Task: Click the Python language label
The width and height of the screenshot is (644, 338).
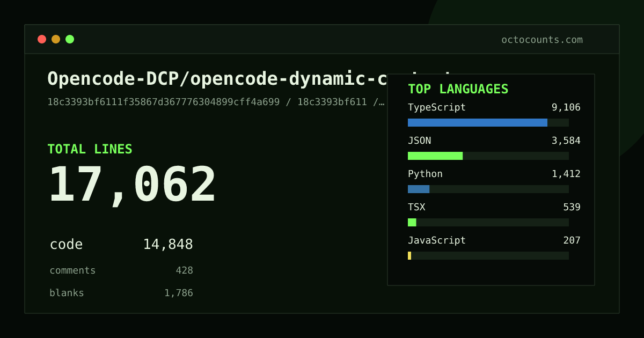Action: coord(425,174)
